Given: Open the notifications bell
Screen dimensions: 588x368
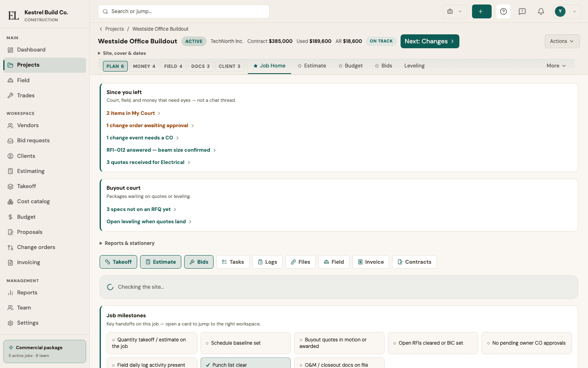Looking at the screenshot, I should [x=541, y=11].
